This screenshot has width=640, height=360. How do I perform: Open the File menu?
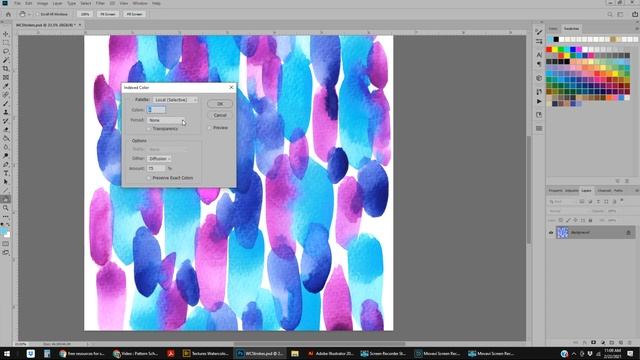pyautogui.click(x=17, y=3)
